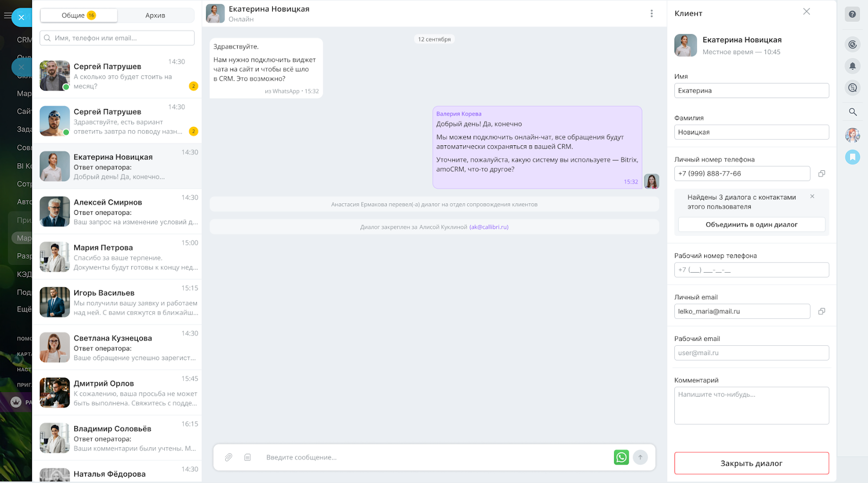Copy the personal email address

(821, 311)
